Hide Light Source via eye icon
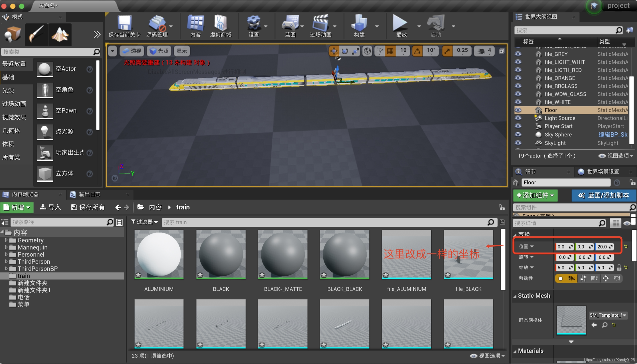 point(518,118)
